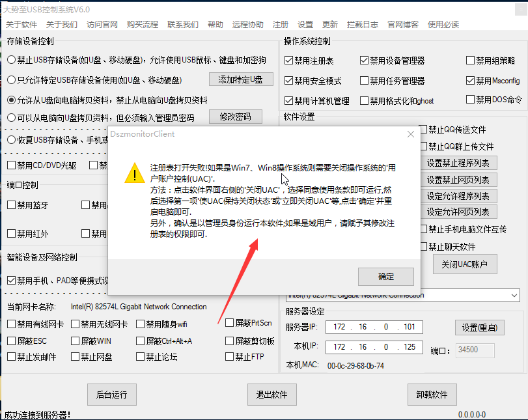Click the yellow warning icon in dialog
Viewport: 528px width, 420px height.
click(x=134, y=173)
